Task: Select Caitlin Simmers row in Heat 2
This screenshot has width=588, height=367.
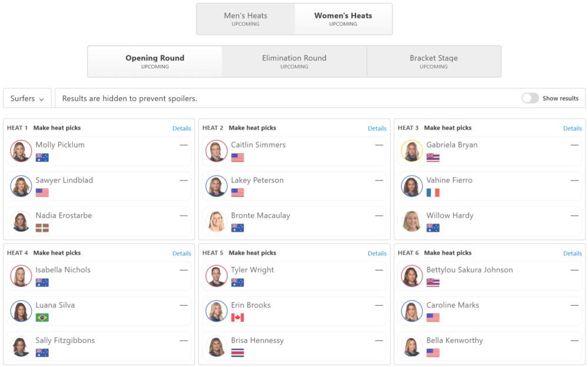Action: [294, 151]
